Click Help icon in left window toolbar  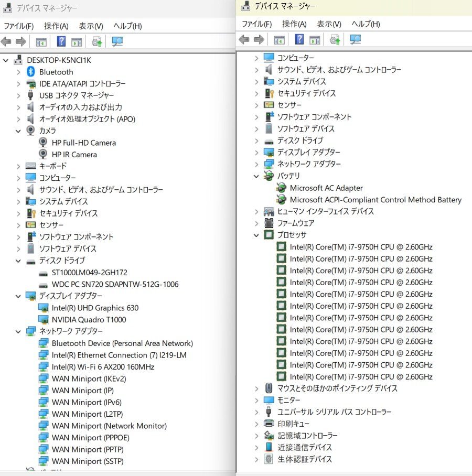click(x=61, y=41)
